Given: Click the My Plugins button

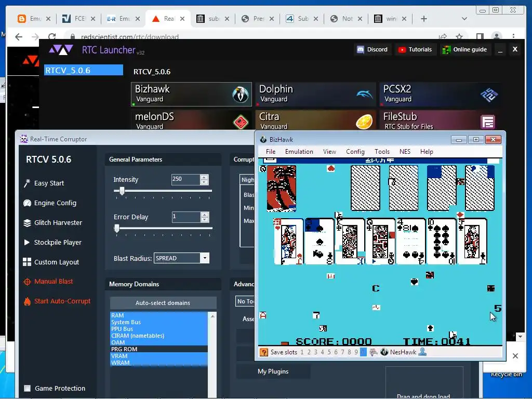Looking at the screenshot, I should coord(273,371).
